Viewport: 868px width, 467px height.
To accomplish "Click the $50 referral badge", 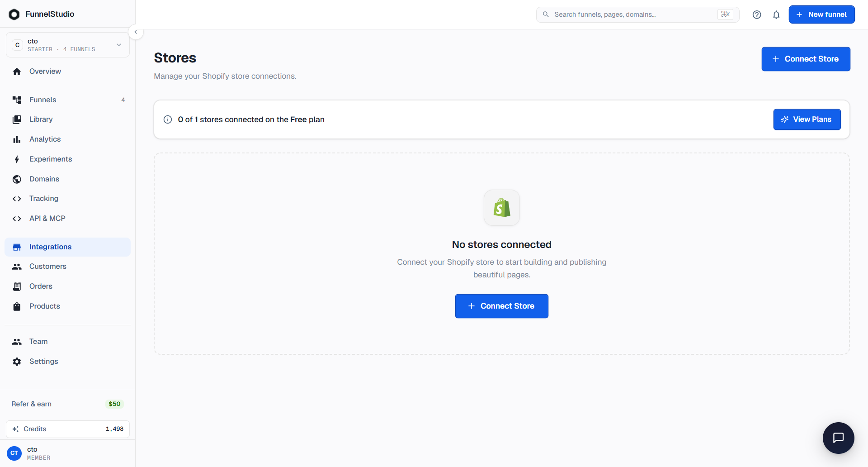I will click(114, 404).
